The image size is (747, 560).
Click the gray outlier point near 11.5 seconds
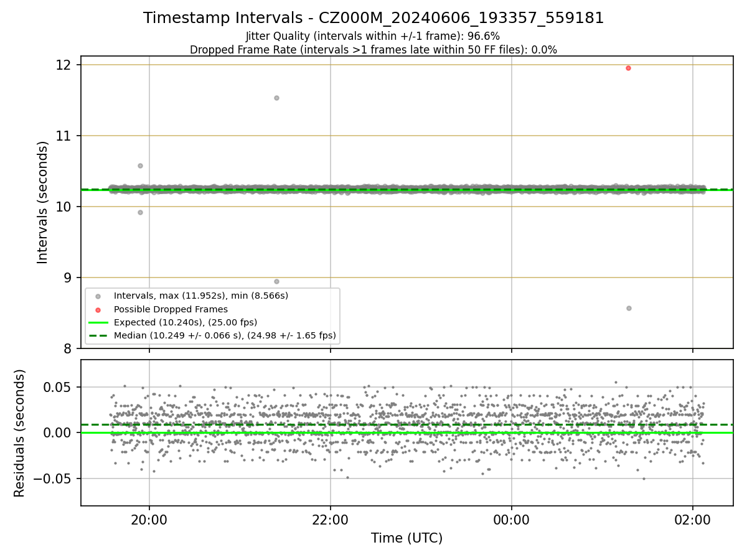[x=276, y=98]
